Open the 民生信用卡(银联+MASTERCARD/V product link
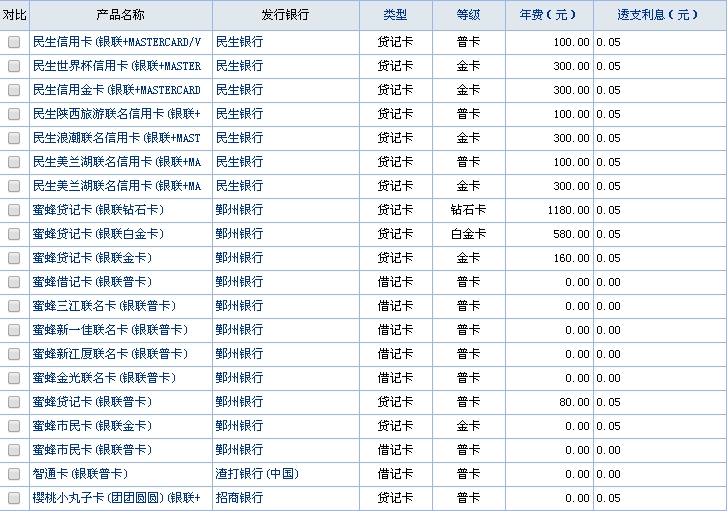This screenshot has width=728, height=511. point(117,42)
